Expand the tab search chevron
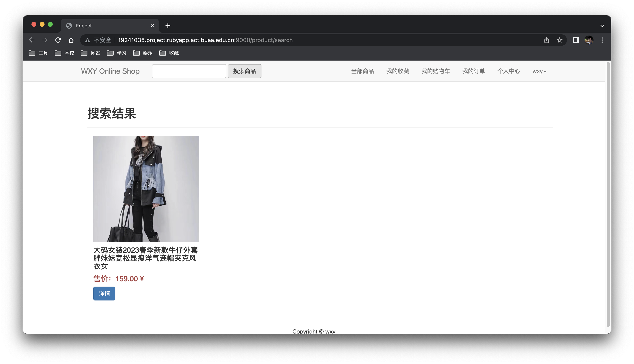The image size is (634, 364). 602,26
